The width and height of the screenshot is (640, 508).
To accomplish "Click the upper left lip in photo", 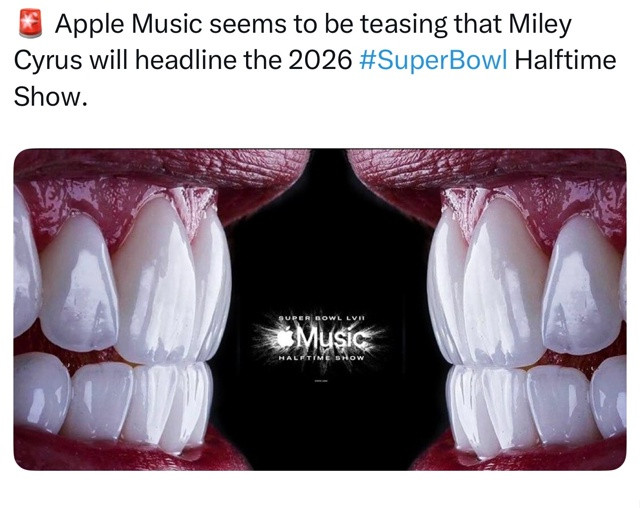I will point(161,167).
